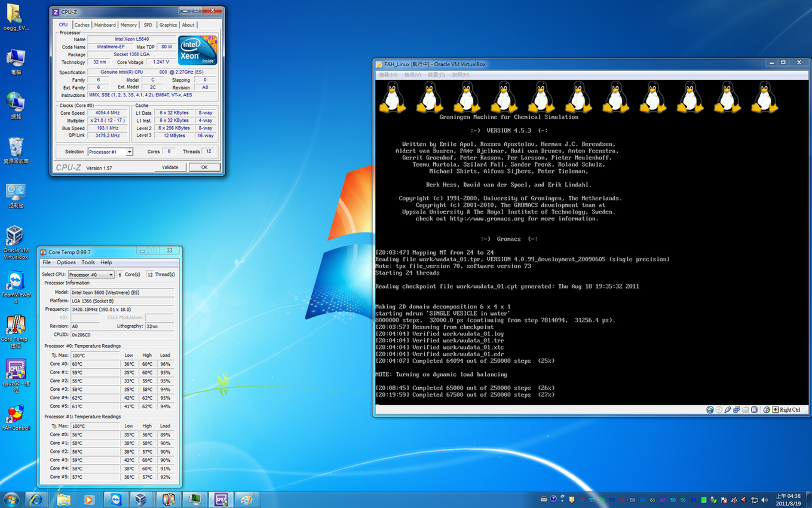Image resolution: width=812 pixels, height=508 pixels.
Task: Open the 裝置(D) menu in VirtualBox
Action: [x=437, y=75]
